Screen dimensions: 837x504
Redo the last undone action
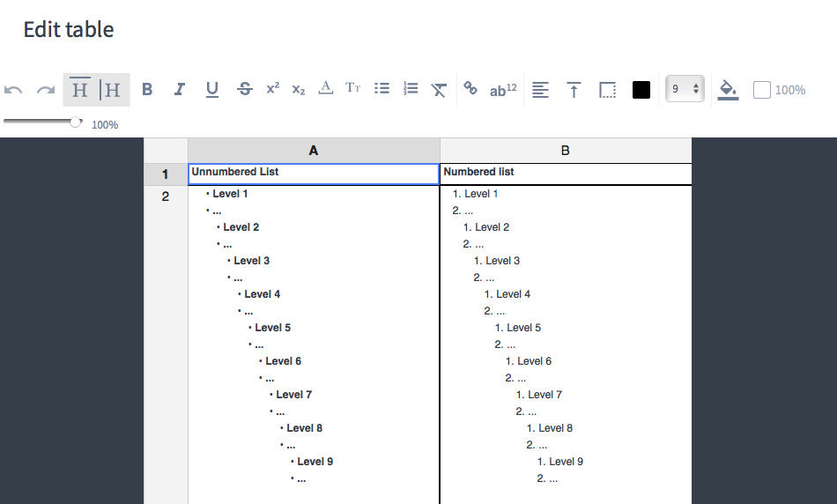coord(46,90)
